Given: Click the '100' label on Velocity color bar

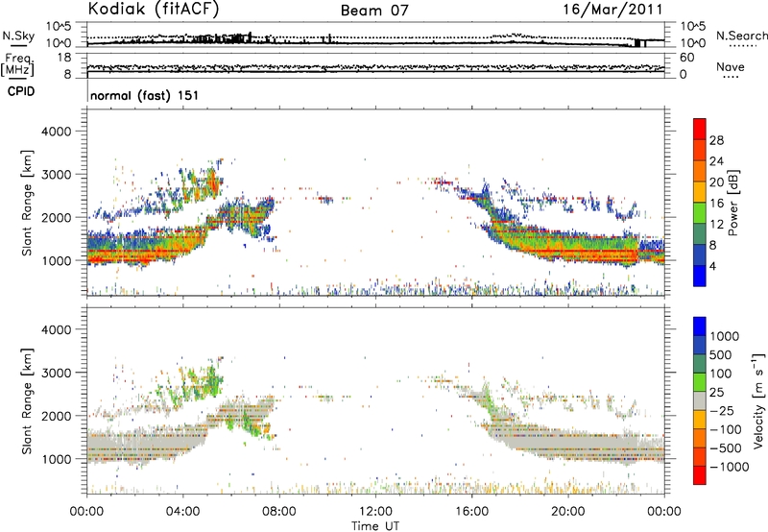Looking at the screenshot, I should tap(723, 374).
